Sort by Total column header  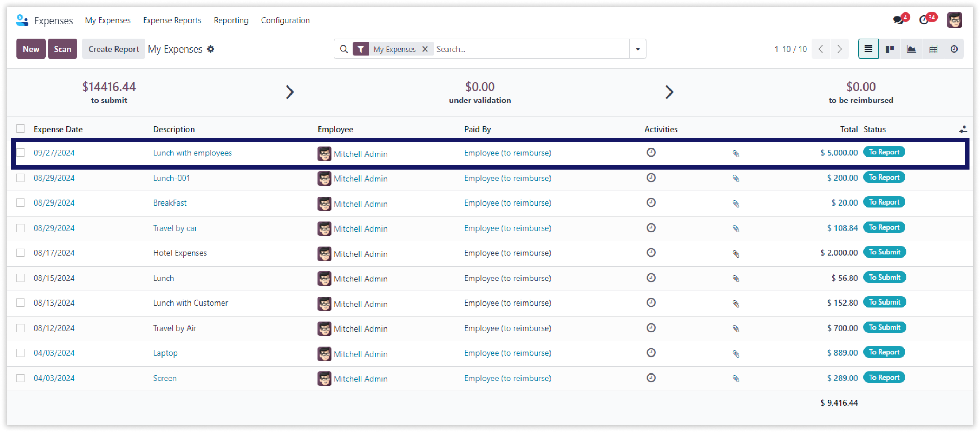[848, 129]
